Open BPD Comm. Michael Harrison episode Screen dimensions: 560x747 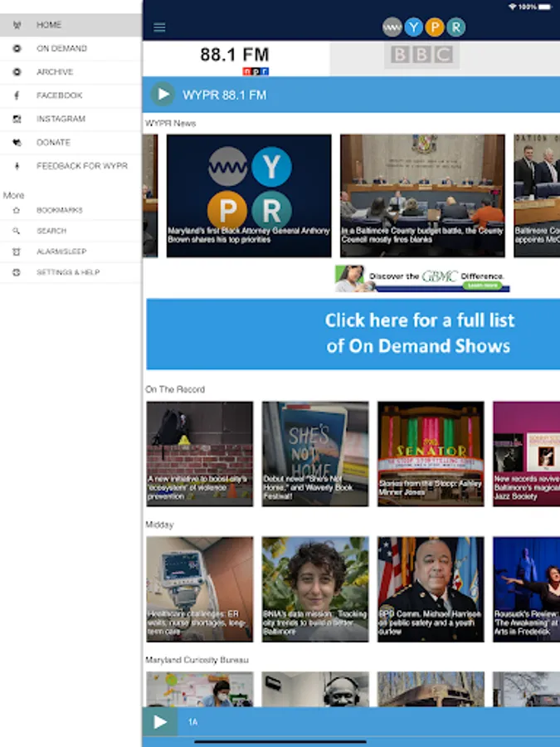click(431, 588)
